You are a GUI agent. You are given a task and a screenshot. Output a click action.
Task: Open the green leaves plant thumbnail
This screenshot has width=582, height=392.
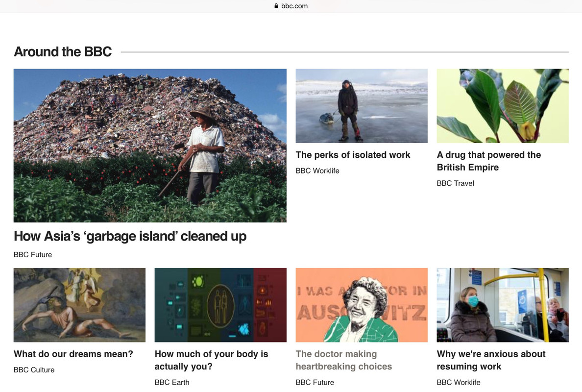(503, 106)
